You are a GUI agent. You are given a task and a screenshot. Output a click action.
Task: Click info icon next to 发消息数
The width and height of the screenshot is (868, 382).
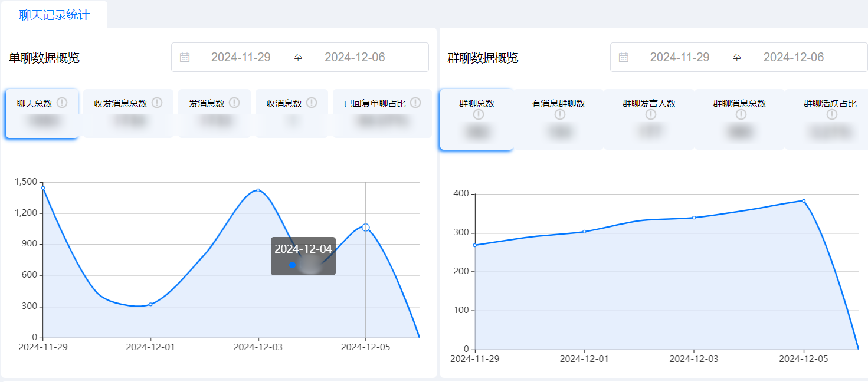[234, 103]
